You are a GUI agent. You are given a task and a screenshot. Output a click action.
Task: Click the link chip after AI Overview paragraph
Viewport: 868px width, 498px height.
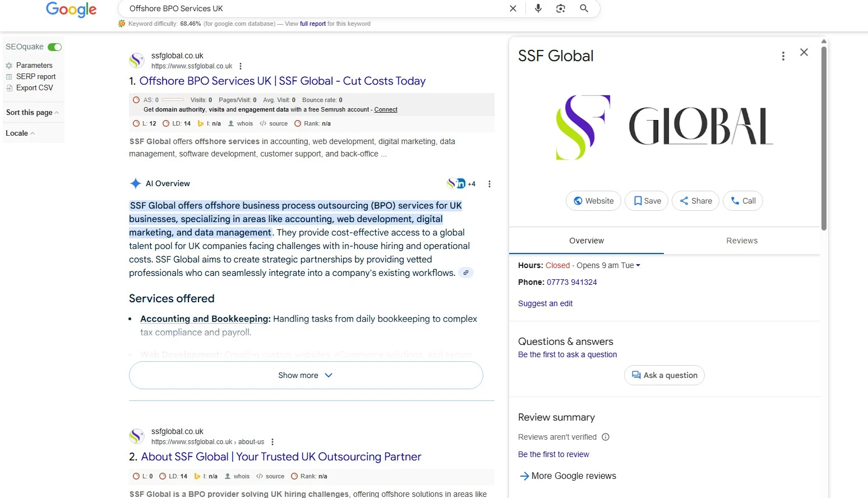point(466,273)
